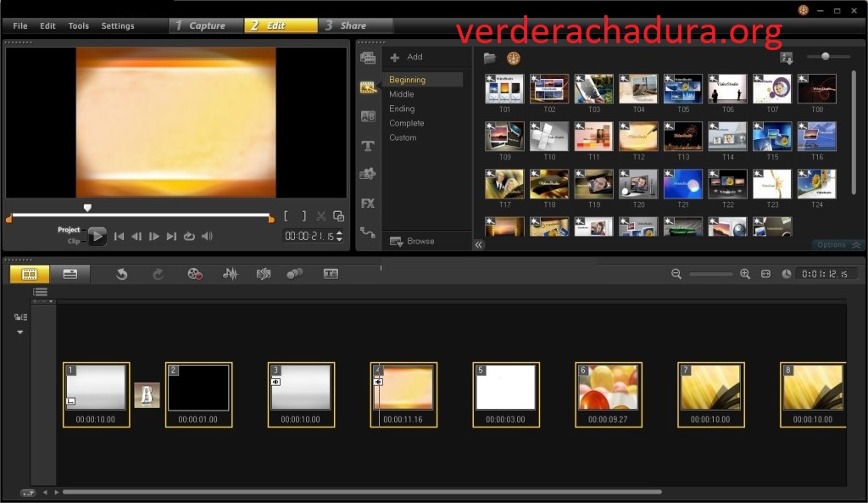Set Mark-in with the left bracket
This screenshot has width=868, height=503.
pos(287,216)
